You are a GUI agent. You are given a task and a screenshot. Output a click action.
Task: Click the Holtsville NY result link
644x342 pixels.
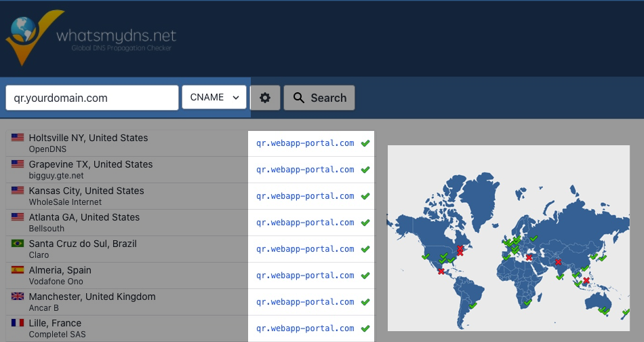pos(305,143)
